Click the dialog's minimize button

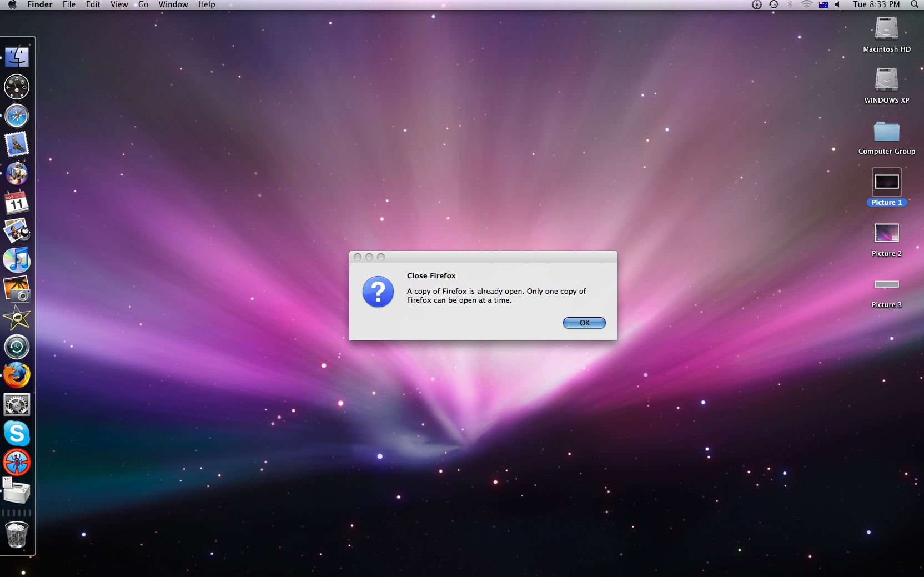(369, 257)
